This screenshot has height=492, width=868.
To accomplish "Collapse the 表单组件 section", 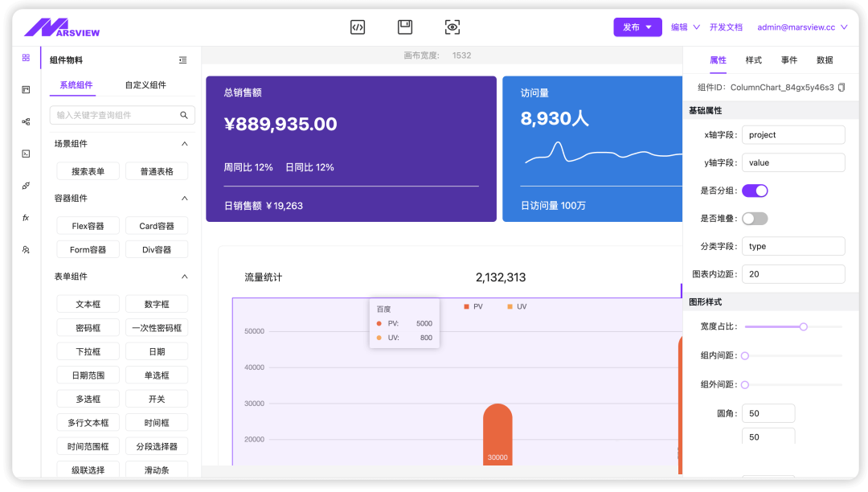I will pos(184,277).
